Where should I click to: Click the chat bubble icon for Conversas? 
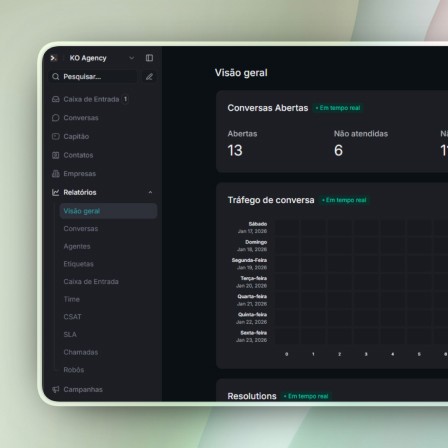coord(56,118)
